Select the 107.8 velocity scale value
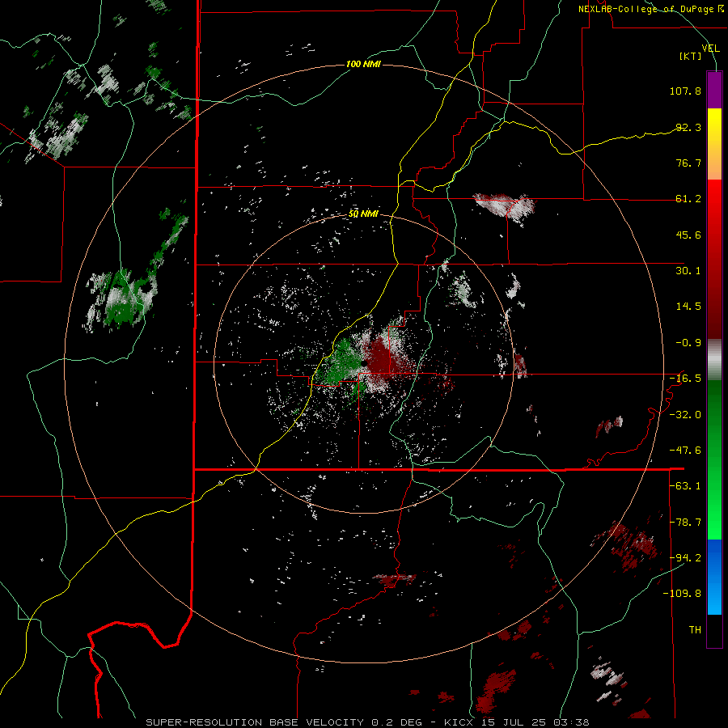Screen dimensions: 728x728 click(685, 91)
